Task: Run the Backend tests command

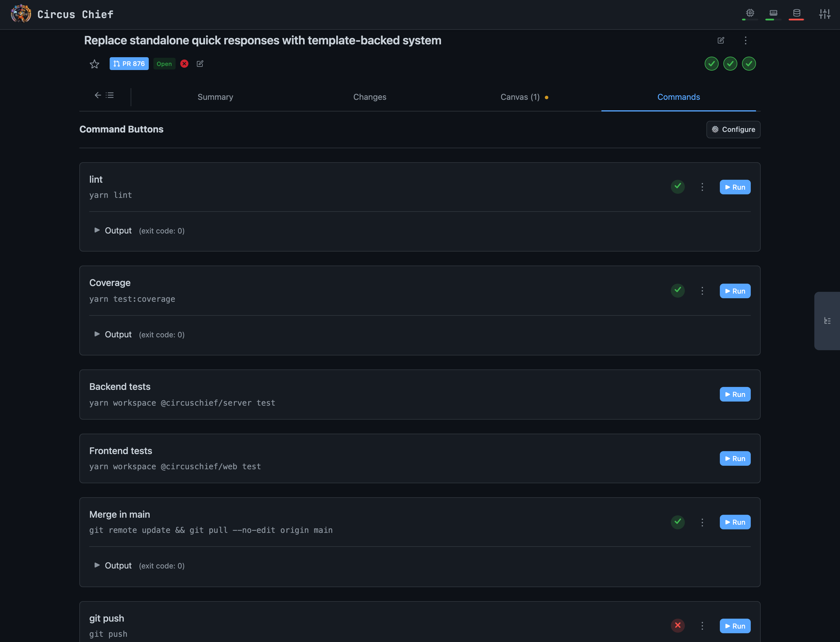Action: tap(735, 394)
